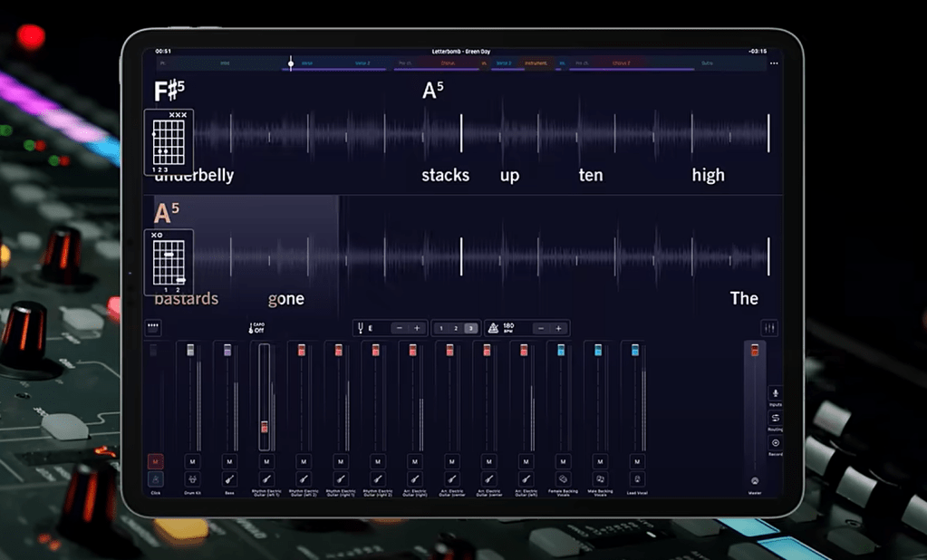The height and width of the screenshot is (560, 927).
Task: Open the mixer settings icon
Action: [769, 328]
